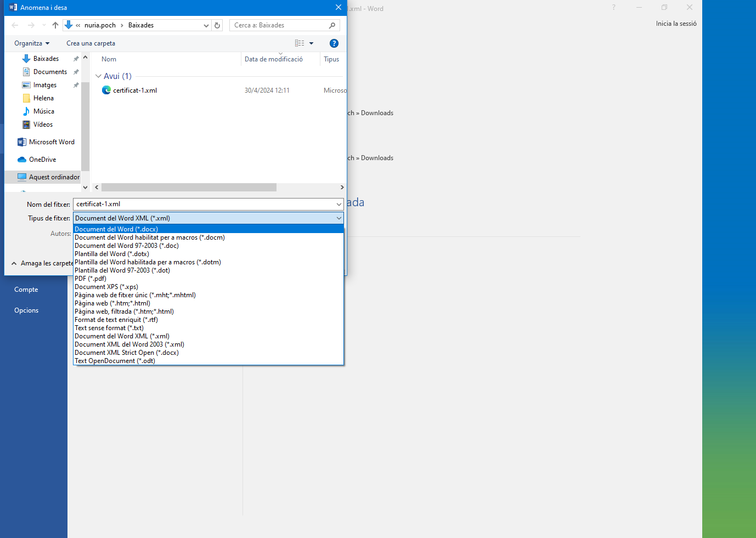Screen dimensions: 756x538
Task: Select the certificat-1.xml file
Action: (x=135, y=90)
